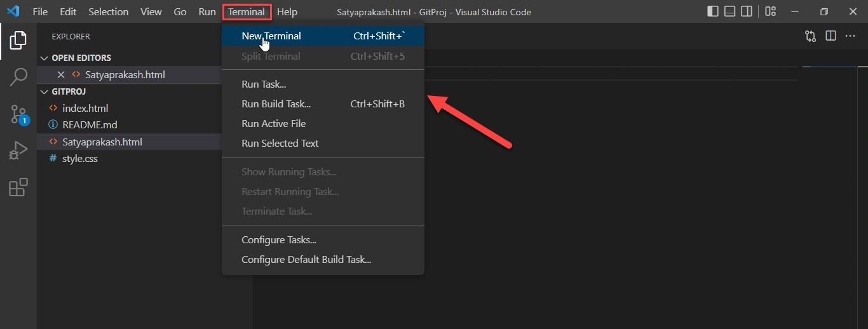
Task: Open the Customize Layout icon
Action: [770, 11]
